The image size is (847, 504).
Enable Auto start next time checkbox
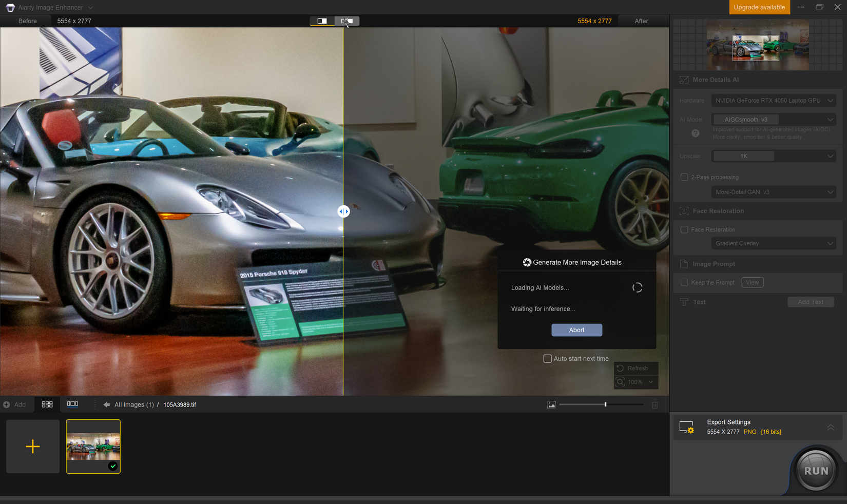(547, 359)
